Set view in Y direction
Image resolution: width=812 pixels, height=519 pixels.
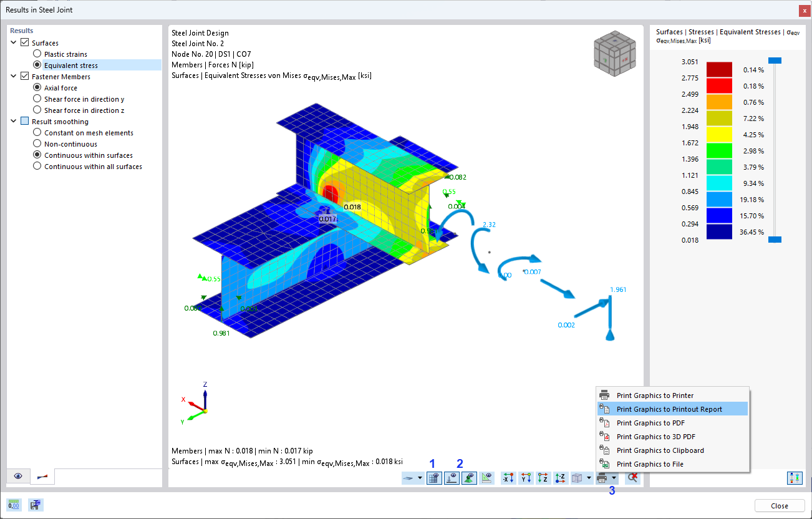[526, 478]
